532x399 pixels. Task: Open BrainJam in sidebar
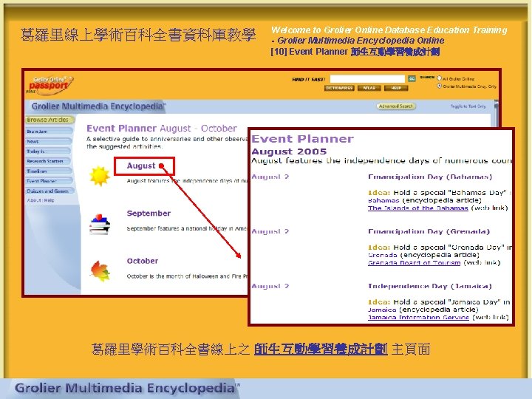pos(49,132)
